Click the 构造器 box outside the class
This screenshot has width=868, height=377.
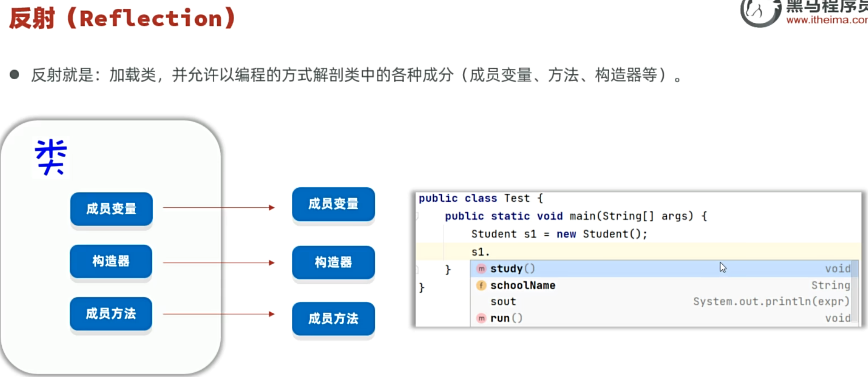click(x=333, y=262)
